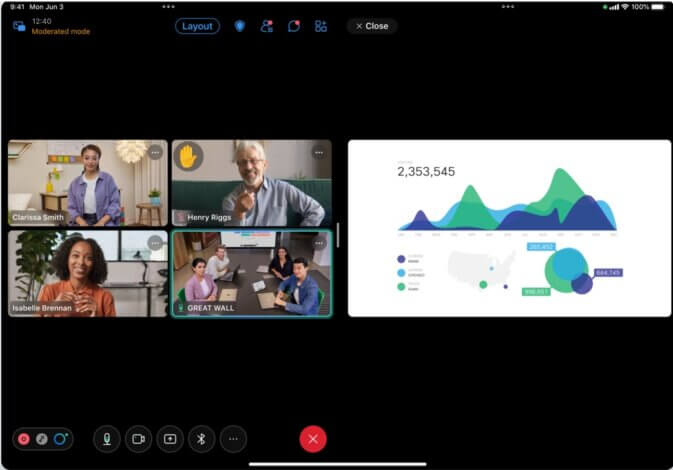Open the Layout options
This screenshot has width=673, height=470.
[197, 26]
